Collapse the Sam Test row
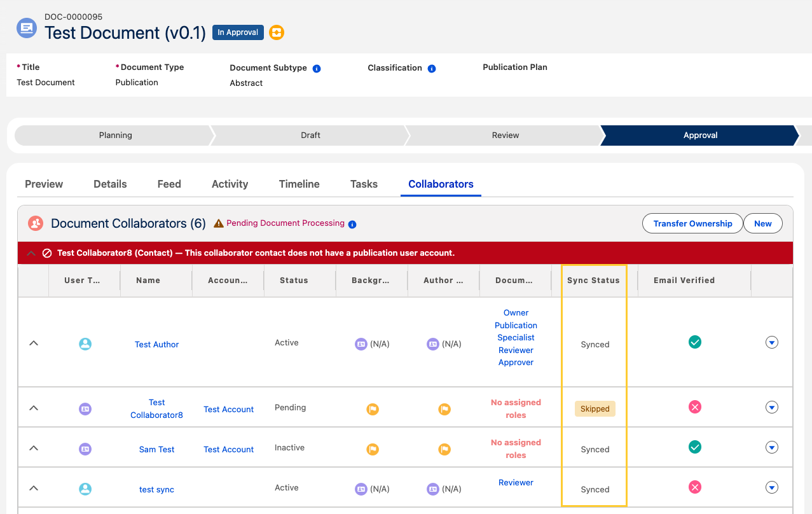 point(34,448)
